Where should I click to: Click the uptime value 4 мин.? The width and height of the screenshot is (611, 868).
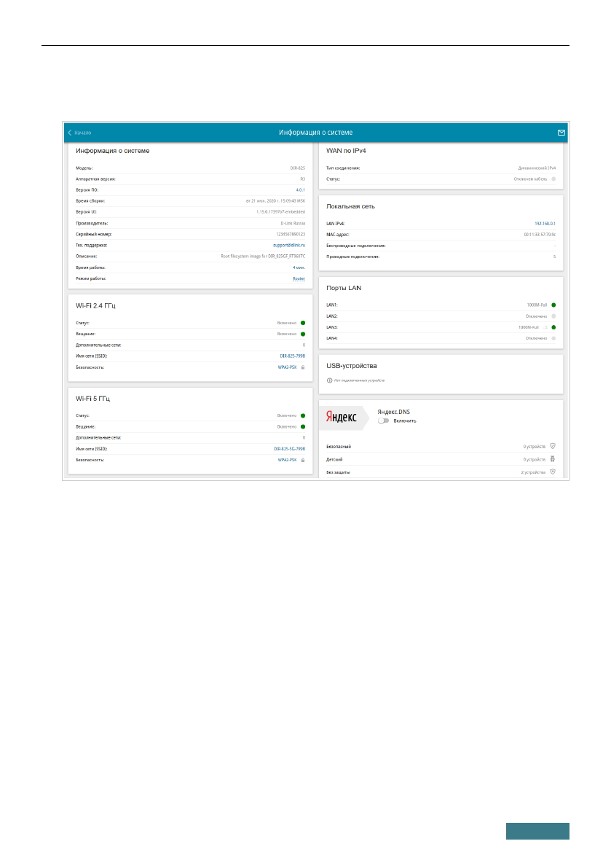[299, 267]
